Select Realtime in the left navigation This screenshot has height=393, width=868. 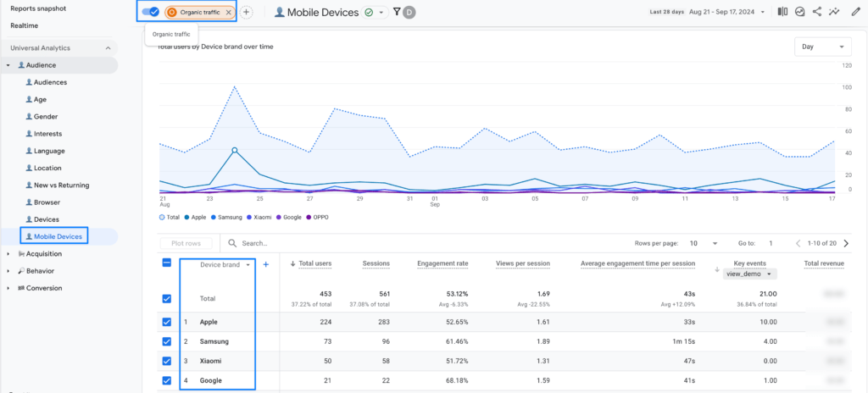click(x=25, y=26)
